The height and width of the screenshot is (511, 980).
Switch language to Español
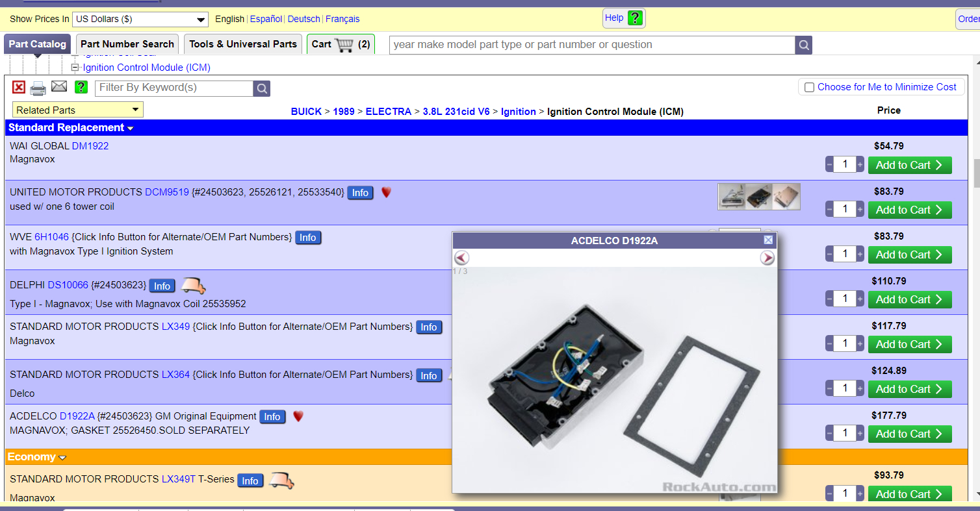point(266,19)
